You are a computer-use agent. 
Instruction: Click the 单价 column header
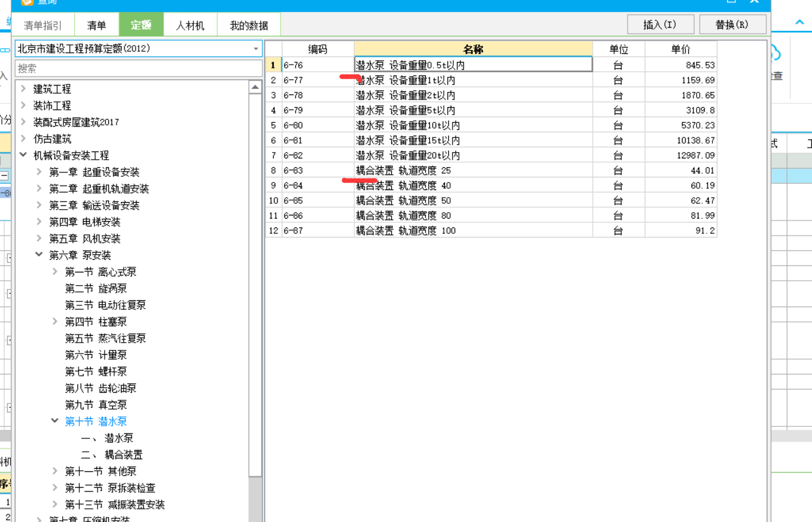681,49
